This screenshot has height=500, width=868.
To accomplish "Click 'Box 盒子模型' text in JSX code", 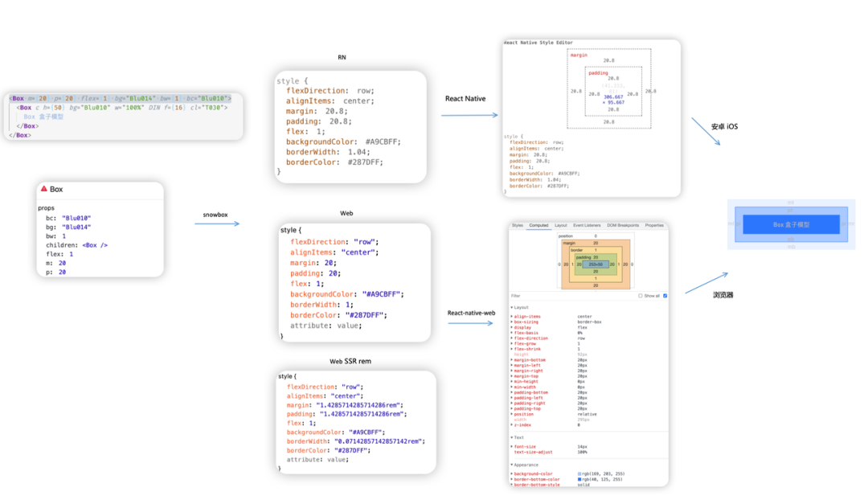I will point(43,117).
